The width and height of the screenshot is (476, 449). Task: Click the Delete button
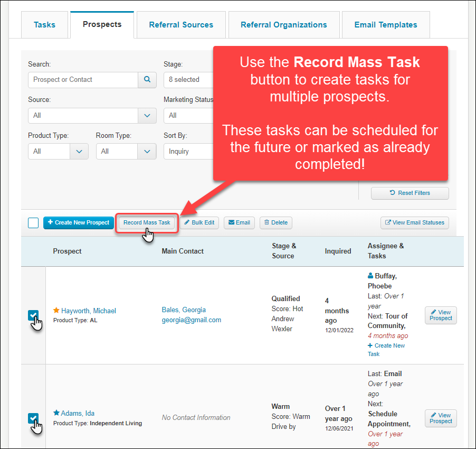[x=276, y=223]
